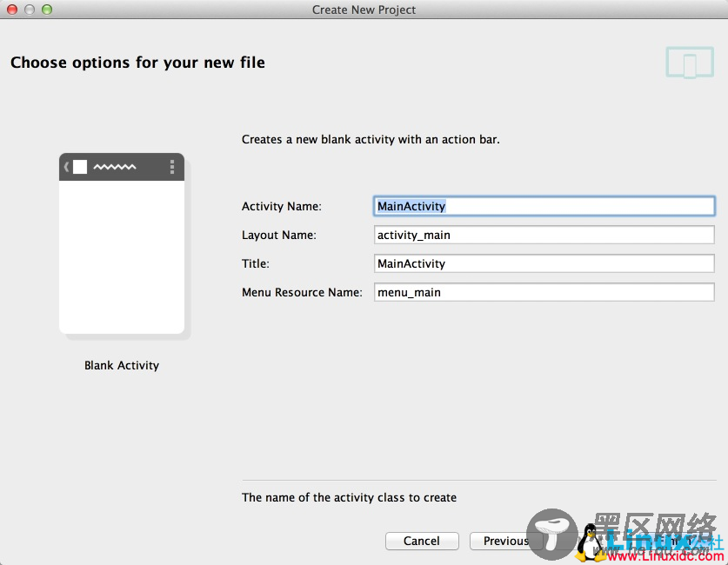Close the Create New Project window

click(x=12, y=10)
